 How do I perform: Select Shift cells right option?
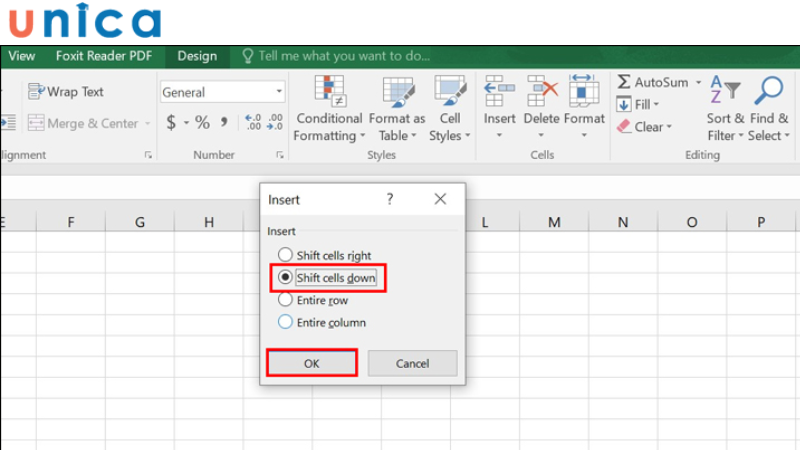click(x=324, y=255)
